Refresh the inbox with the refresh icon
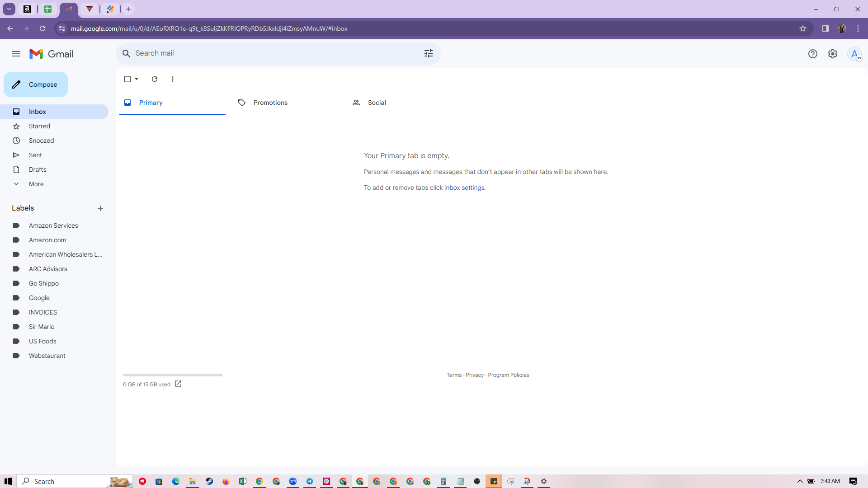The image size is (868, 488). click(x=155, y=79)
